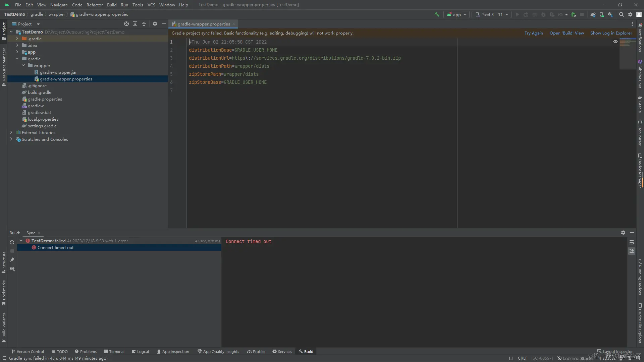
Task: Toggle the Running Devices side panel
Action: pos(640,277)
